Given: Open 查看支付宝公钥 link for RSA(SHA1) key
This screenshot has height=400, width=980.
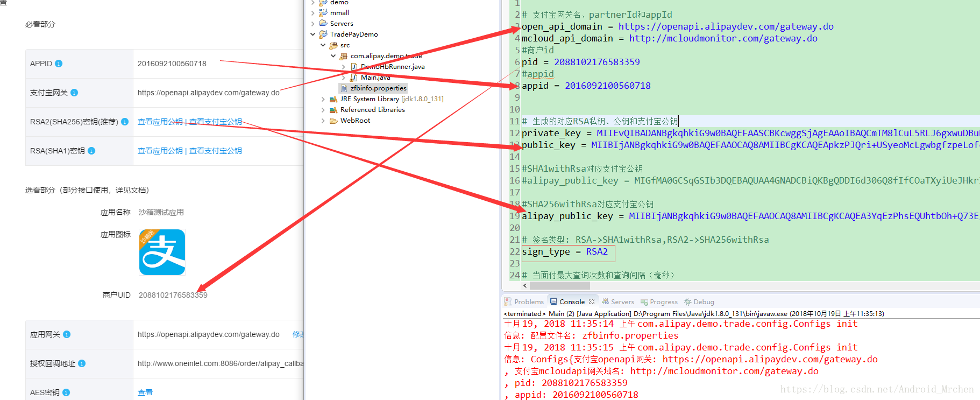Looking at the screenshot, I should 216,151.
